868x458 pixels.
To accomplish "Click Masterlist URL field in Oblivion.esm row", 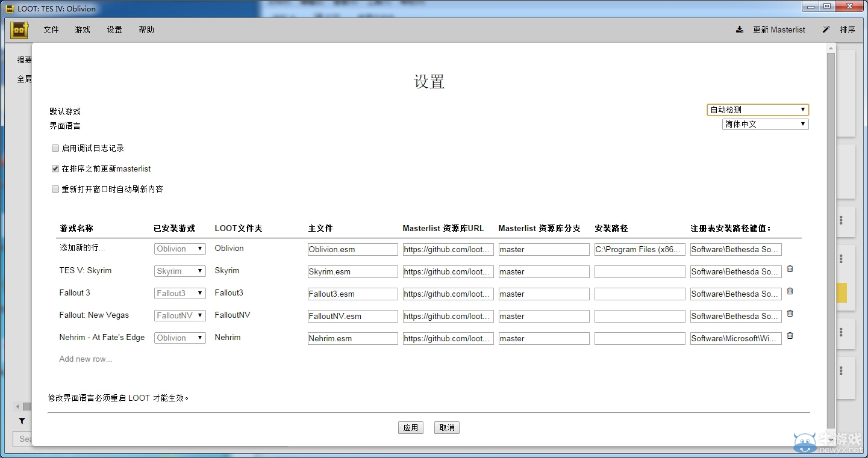I will coord(449,249).
